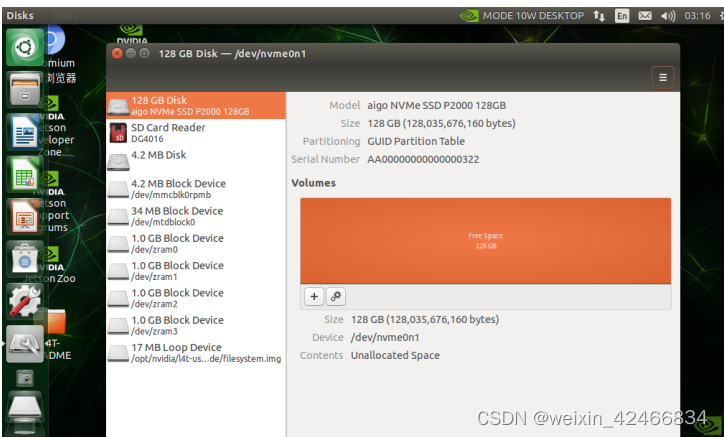Screen dimensions: 724x437
Task: Select the /dev/zram3 block device
Action: pos(196,325)
